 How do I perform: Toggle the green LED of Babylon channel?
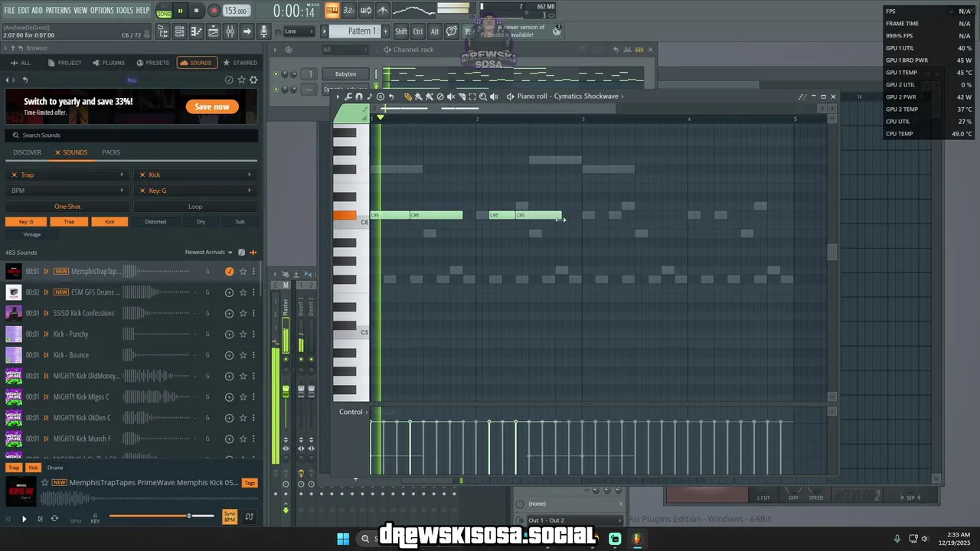point(276,74)
